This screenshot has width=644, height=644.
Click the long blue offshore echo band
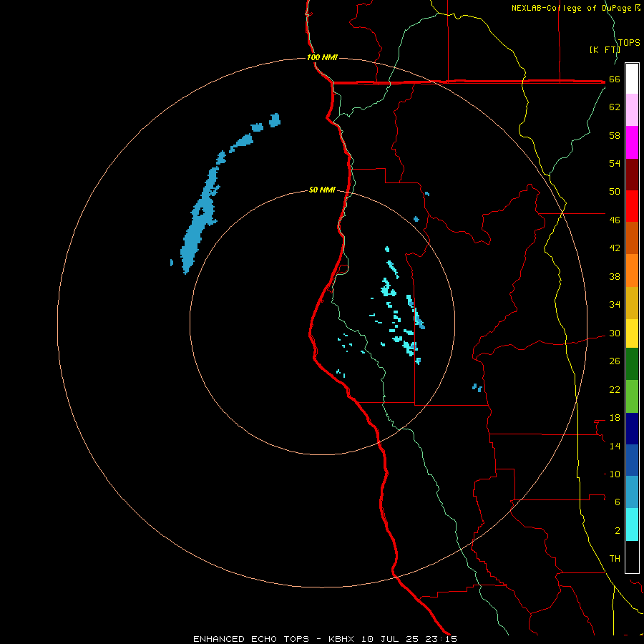point(201,213)
